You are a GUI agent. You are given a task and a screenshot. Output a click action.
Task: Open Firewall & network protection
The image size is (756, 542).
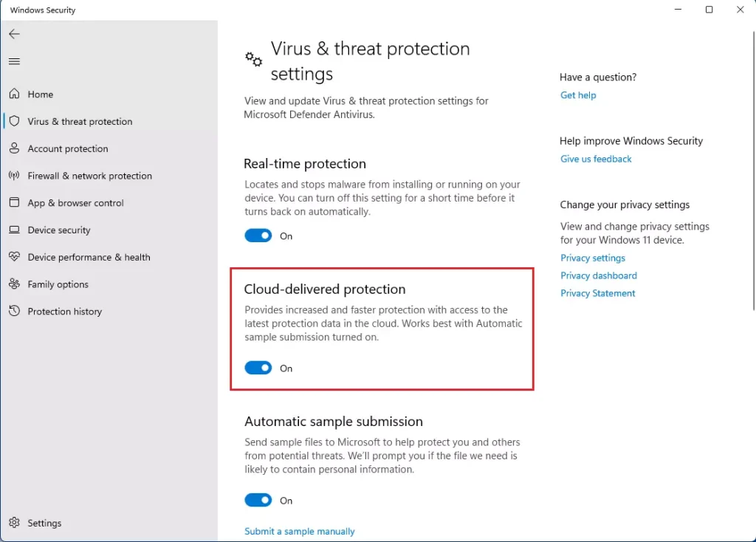point(89,176)
